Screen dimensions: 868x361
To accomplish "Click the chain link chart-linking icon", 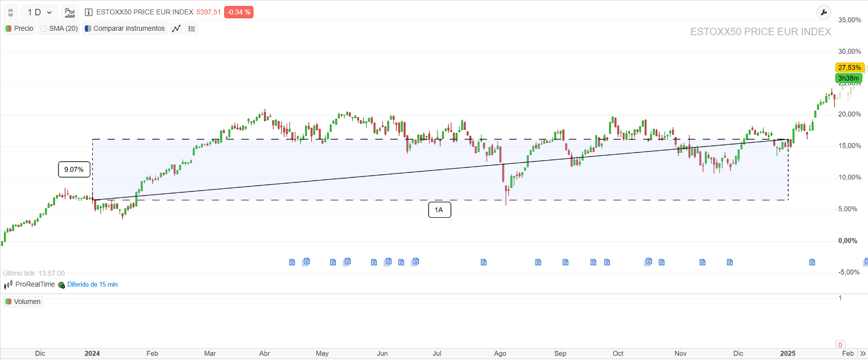I will pos(10,12).
